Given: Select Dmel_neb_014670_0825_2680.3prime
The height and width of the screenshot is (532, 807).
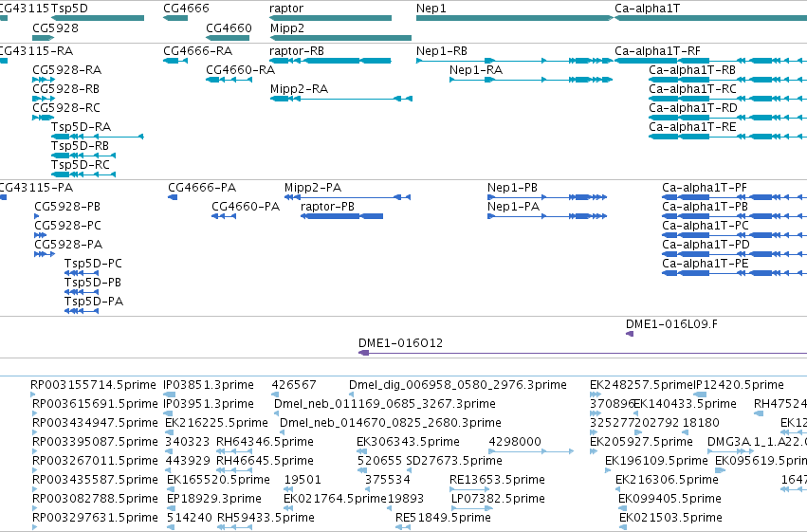Looking at the screenshot, I should point(390,424).
